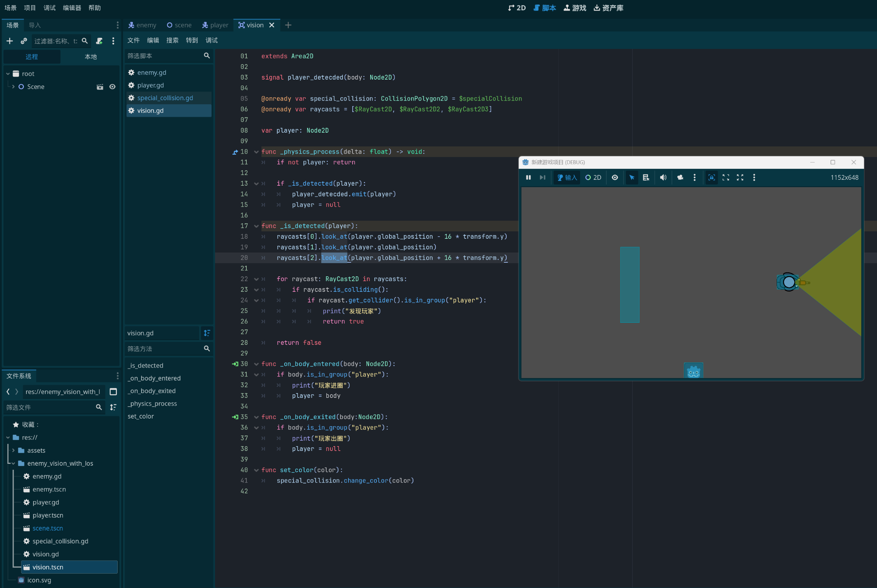877x588 pixels.
Task: Collapse the enemy_vision_with_los folder
Action: (x=14, y=463)
